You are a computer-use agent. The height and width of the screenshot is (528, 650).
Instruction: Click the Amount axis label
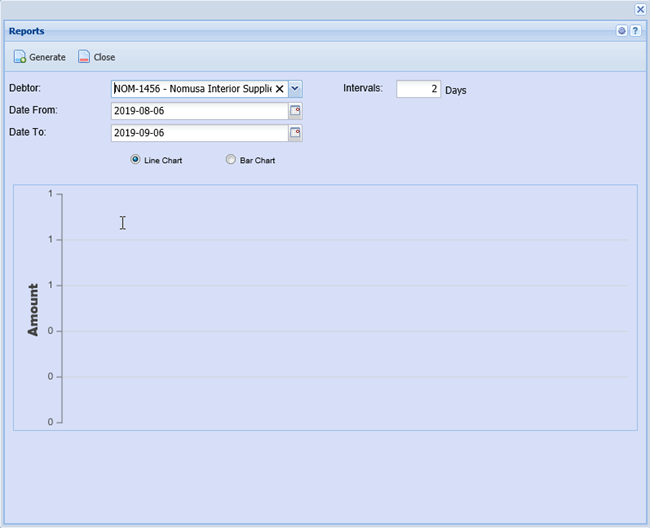pos(33,310)
